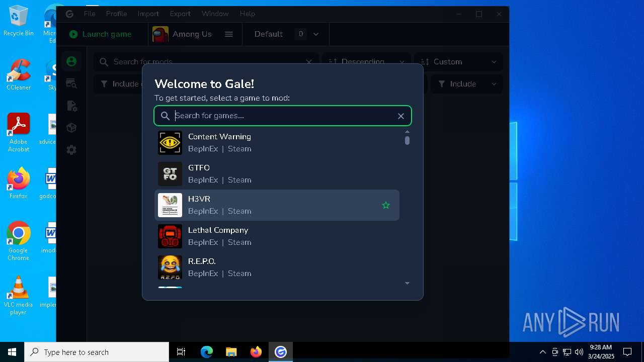Open the right Include filter dropdown
This screenshot has height=362, width=644.
467,84
